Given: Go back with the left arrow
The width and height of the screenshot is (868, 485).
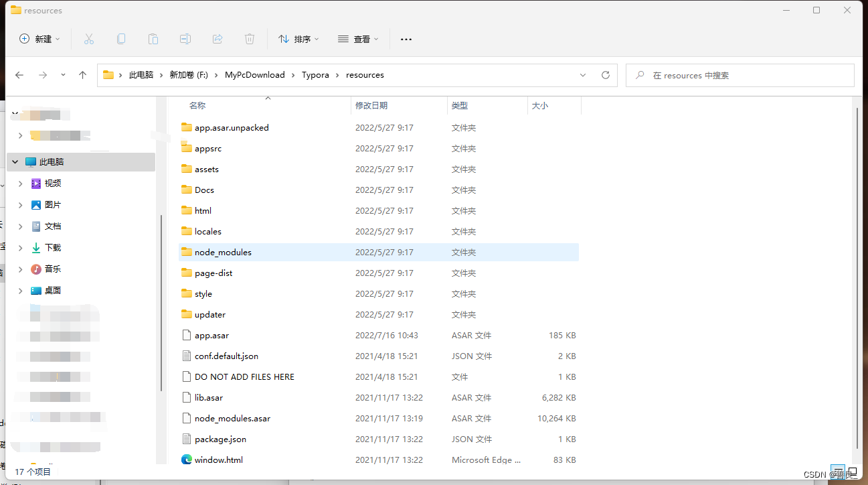Looking at the screenshot, I should [19, 75].
